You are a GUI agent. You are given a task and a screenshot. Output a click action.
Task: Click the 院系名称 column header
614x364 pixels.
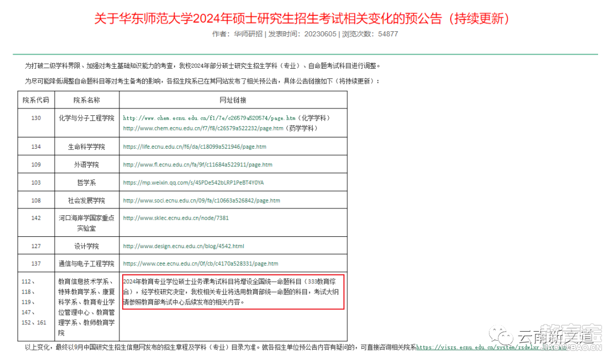(x=86, y=100)
